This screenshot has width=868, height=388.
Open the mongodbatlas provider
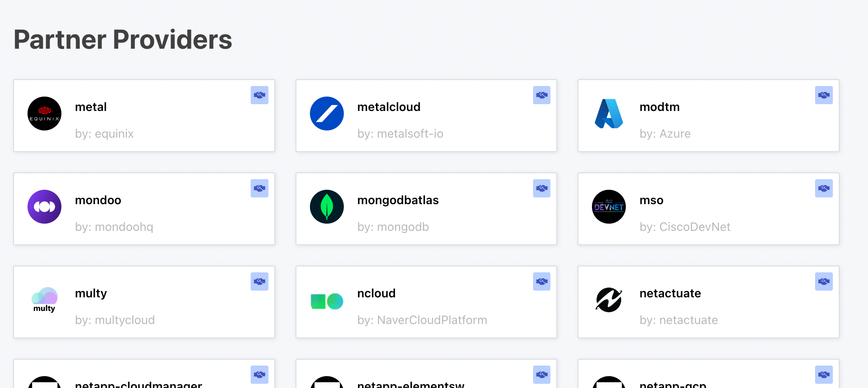coord(426,209)
